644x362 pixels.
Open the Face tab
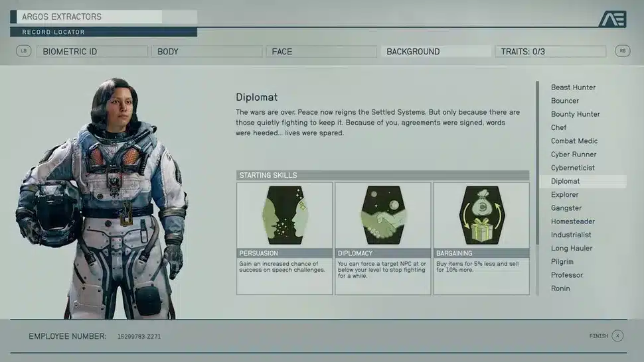321,52
